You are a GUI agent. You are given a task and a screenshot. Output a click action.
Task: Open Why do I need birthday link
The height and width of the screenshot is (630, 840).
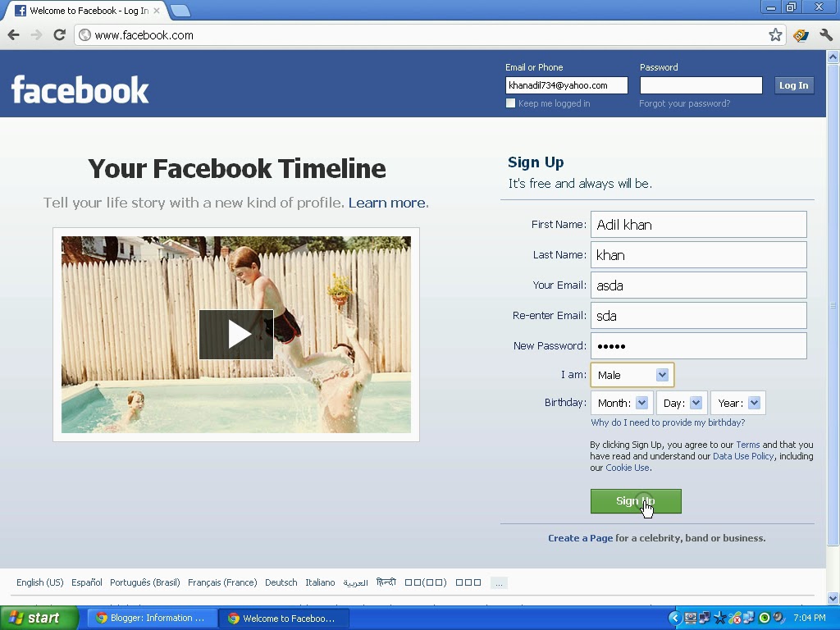point(668,422)
